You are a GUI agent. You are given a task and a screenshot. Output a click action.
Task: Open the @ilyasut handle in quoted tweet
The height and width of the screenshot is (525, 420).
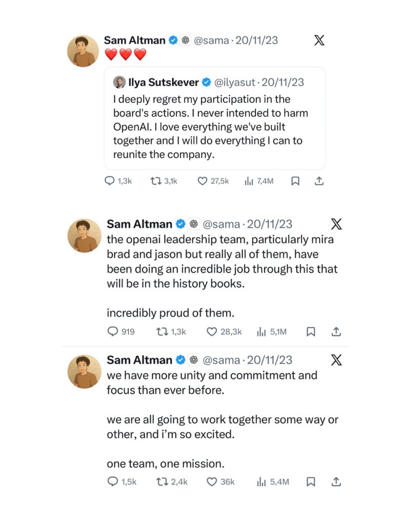[235, 82]
